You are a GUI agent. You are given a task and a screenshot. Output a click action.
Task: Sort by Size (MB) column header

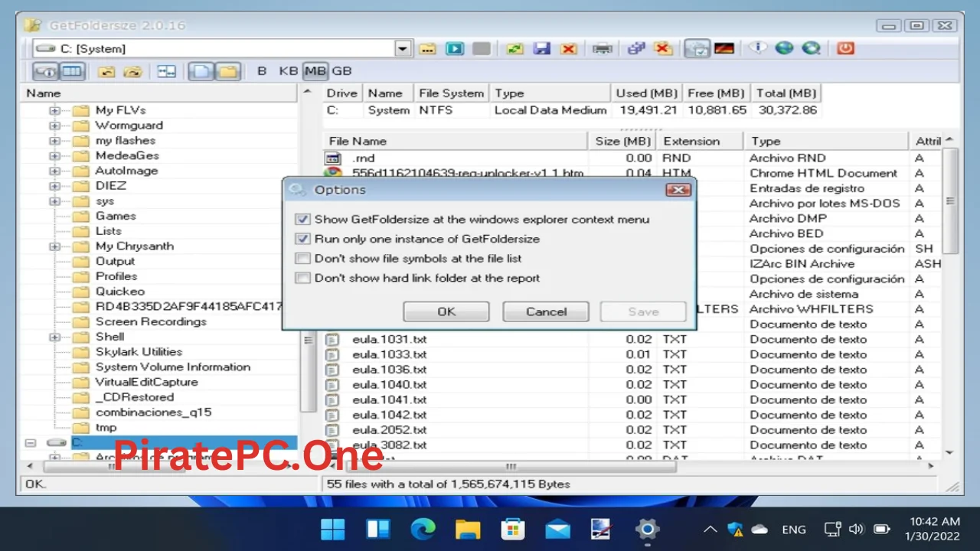point(623,141)
